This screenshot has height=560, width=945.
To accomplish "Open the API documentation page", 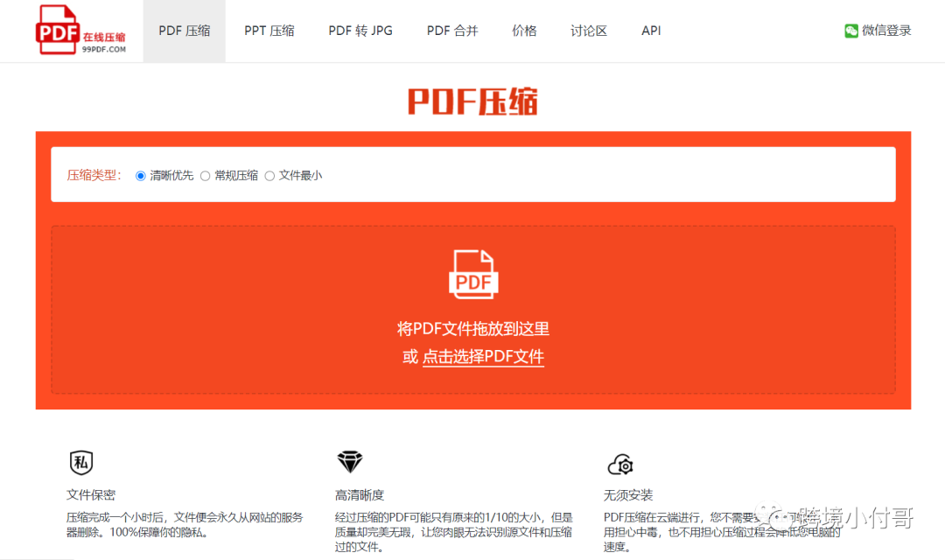I will pos(651,30).
